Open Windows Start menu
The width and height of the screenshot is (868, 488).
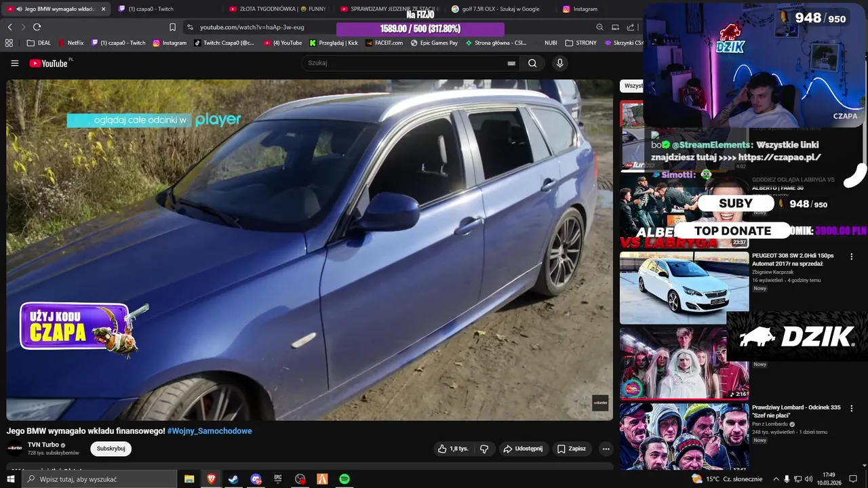[x=10, y=479]
